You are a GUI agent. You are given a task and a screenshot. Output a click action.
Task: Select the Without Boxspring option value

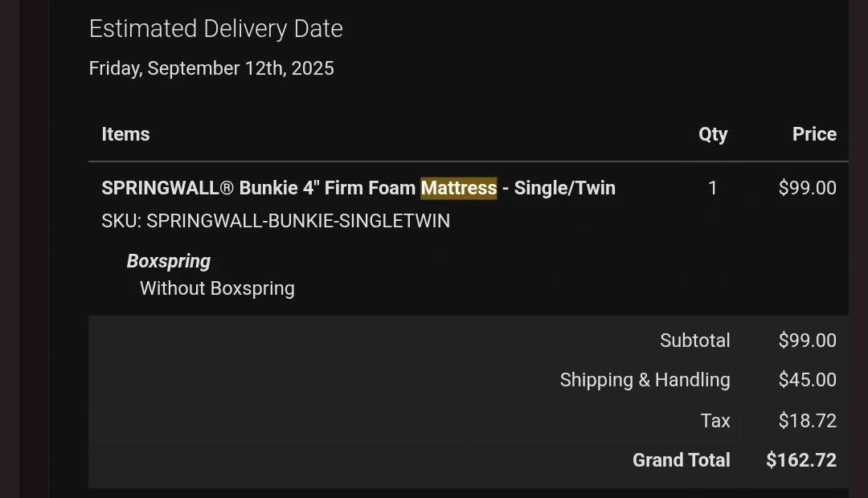217,288
